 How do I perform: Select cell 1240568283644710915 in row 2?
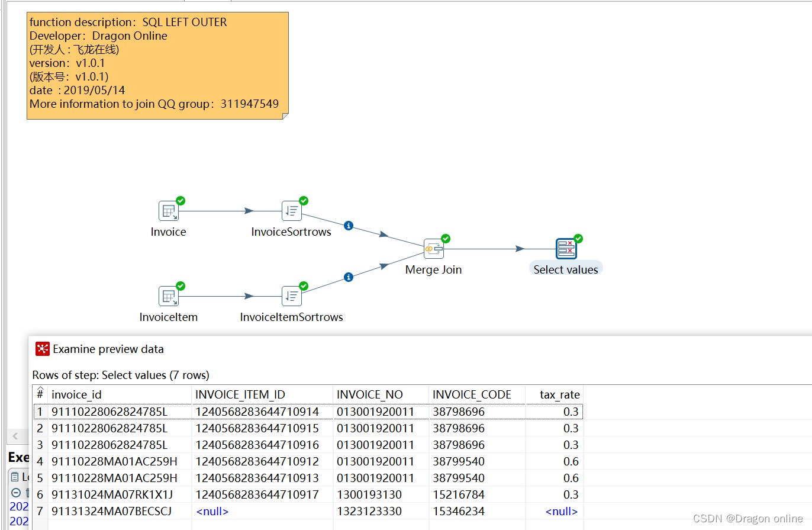(263, 428)
